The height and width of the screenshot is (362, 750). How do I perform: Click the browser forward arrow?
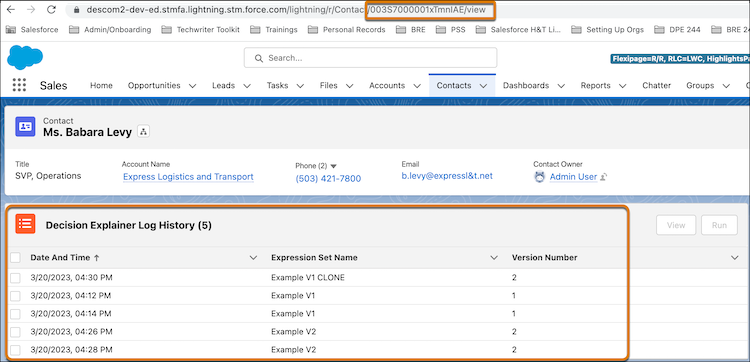[31, 10]
